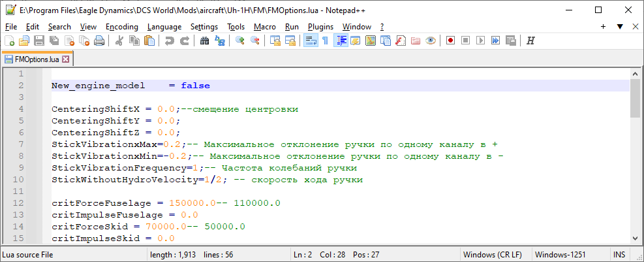Open the Settings menu
The image size is (644, 262).
click(x=204, y=27)
